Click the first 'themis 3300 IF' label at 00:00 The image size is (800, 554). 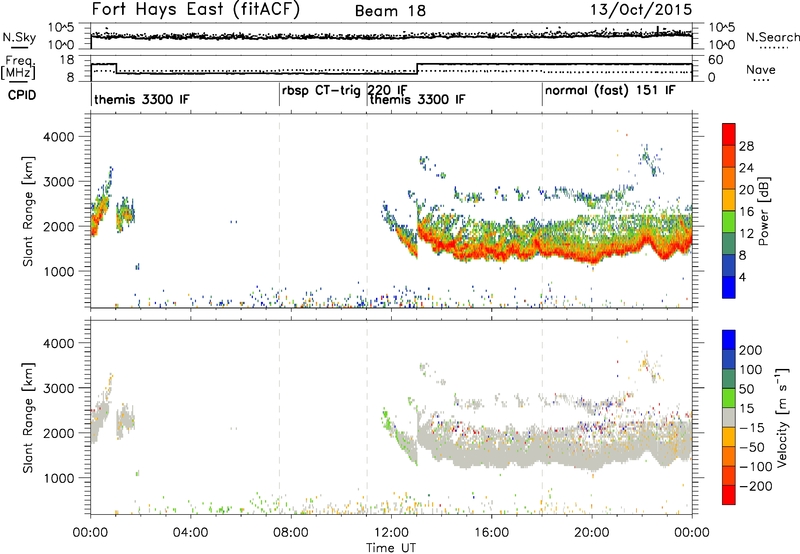(x=142, y=99)
